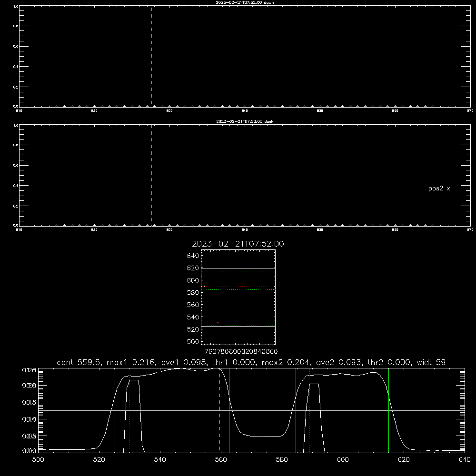Click y-axis label '520' on middle plot

click(193, 329)
